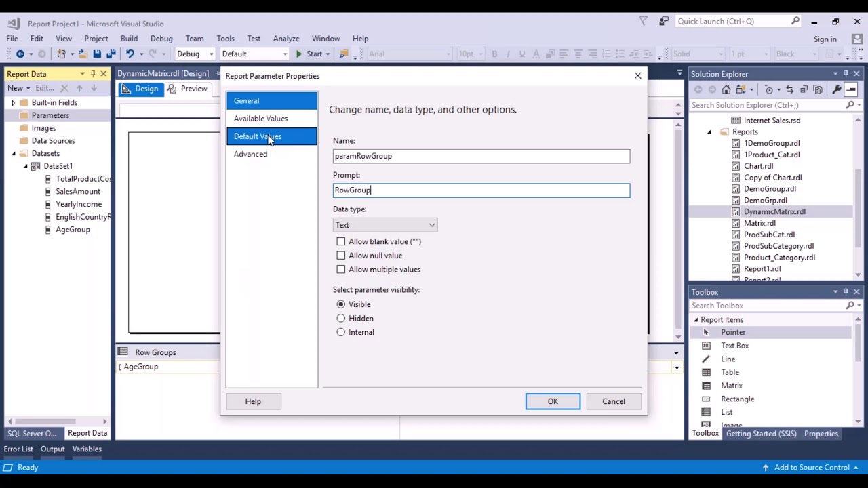Click the Pending Changes Filter clock icon

(x=768, y=89)
